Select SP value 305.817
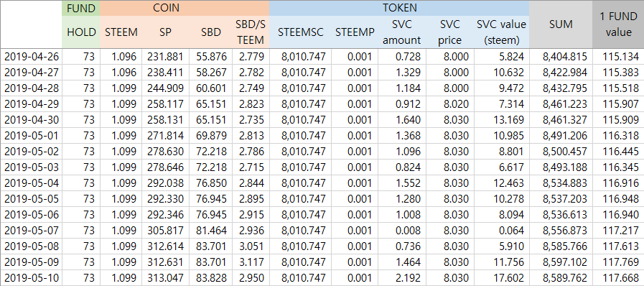644x286 pixels. pos(166,231)
